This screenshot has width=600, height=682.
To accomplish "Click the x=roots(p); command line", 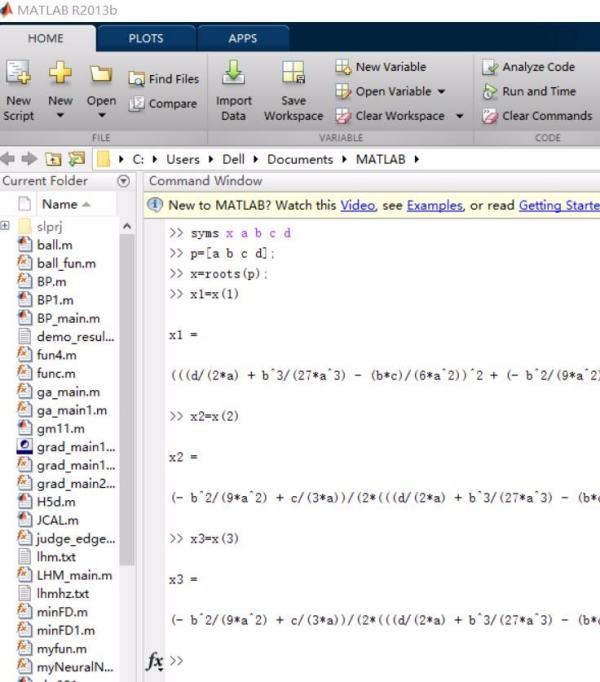I will [x=218, y=274].
